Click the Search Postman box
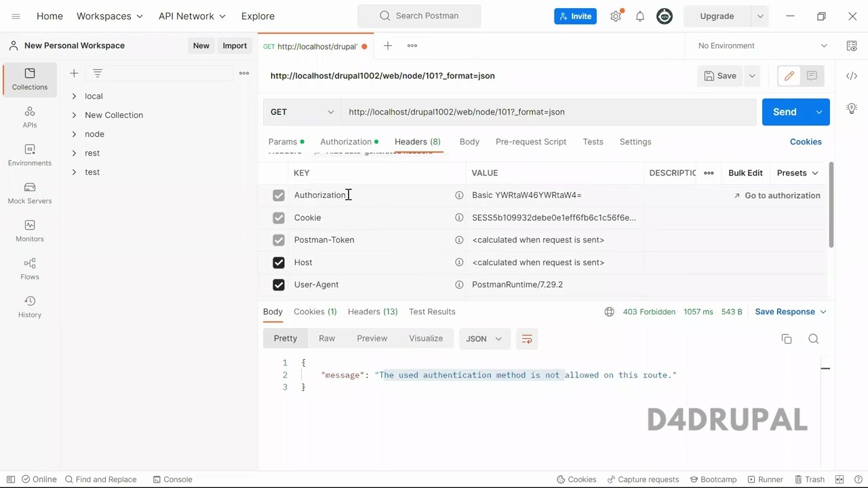Image resolution: width=868 pixels, height=488 pixels. [419, 16]
